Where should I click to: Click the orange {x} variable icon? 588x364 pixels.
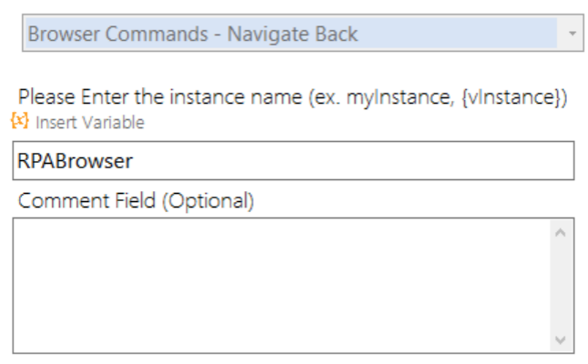coord(19,121)
